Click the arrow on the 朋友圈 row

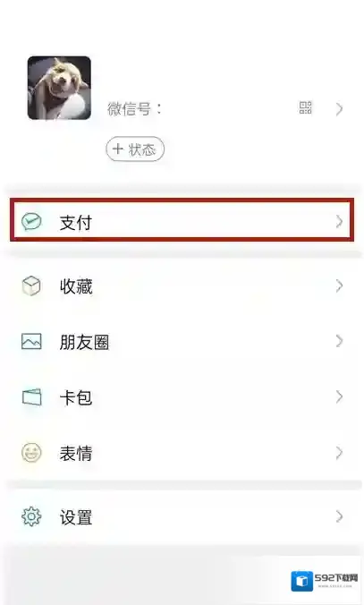click(339, 341)
